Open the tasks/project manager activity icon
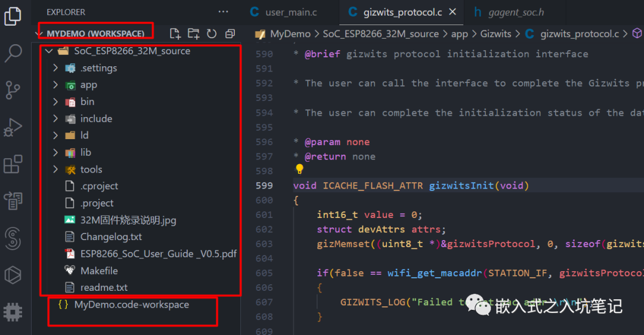The width and height of the screenshot is (644, 335). tap(13, 201)
